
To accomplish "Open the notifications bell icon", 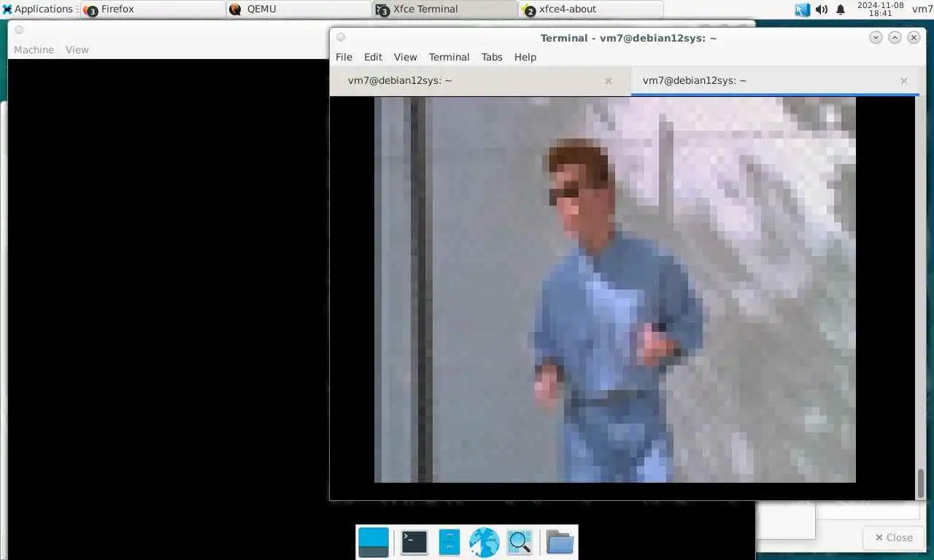I will [841, 9].
